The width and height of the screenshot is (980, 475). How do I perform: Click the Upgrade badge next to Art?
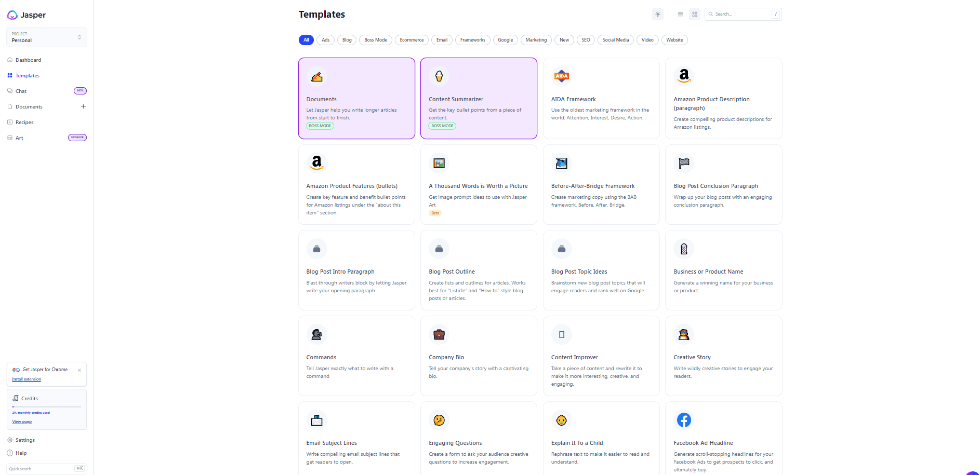tap(77, 138)
